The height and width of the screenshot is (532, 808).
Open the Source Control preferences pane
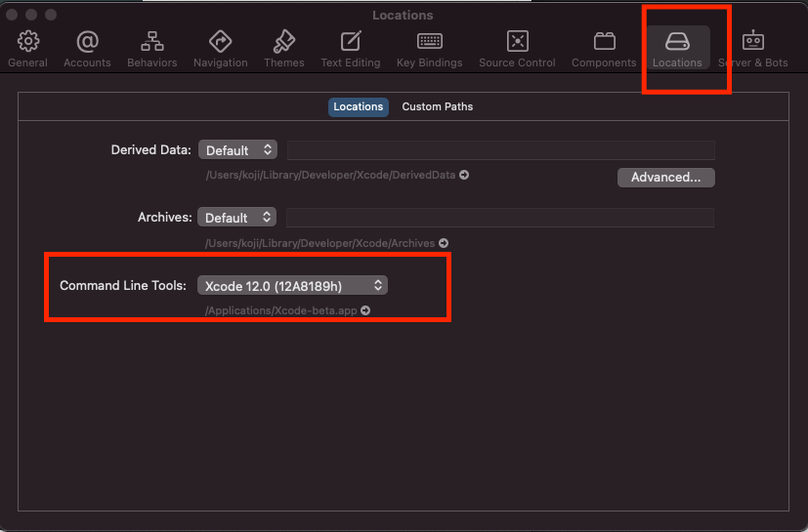pyautogui.click(x=517, y=49)
